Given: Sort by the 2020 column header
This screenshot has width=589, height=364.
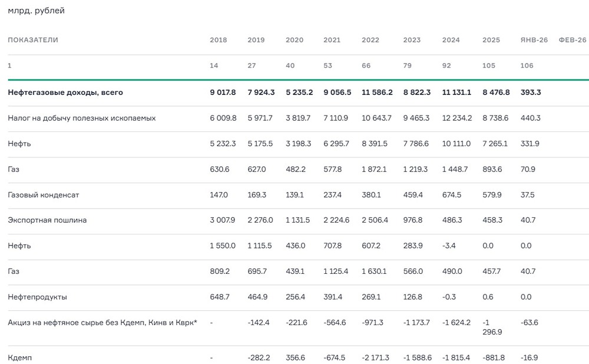Looking at the screenshot, I should pos(294,40).
